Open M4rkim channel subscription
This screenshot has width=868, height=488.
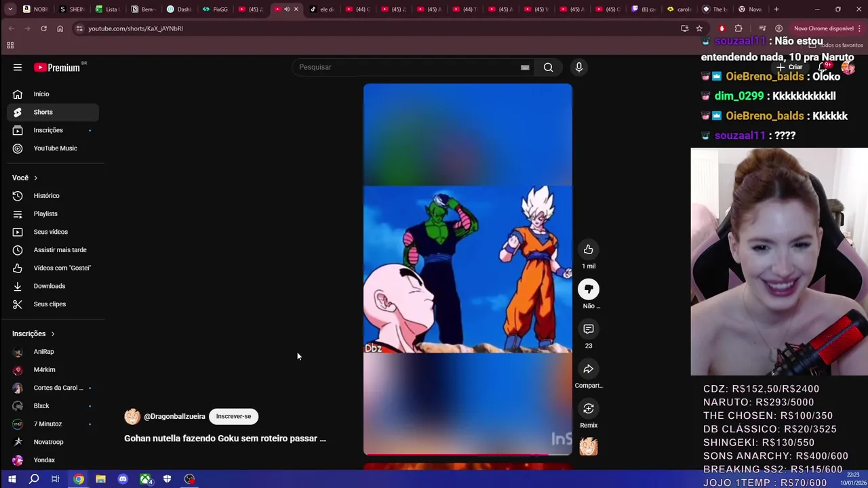(x=53, y=369)
